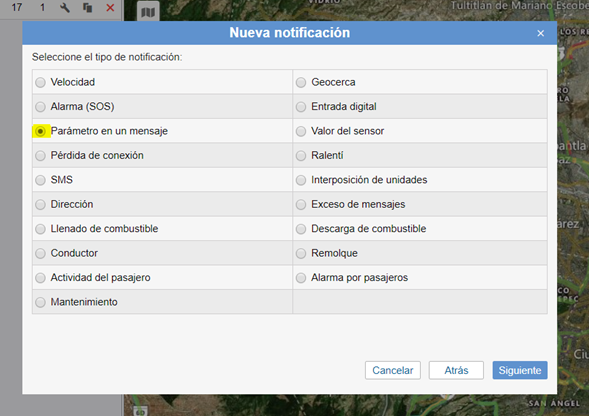Select Llenado de combustible option
589x416 pixels.
41,229
